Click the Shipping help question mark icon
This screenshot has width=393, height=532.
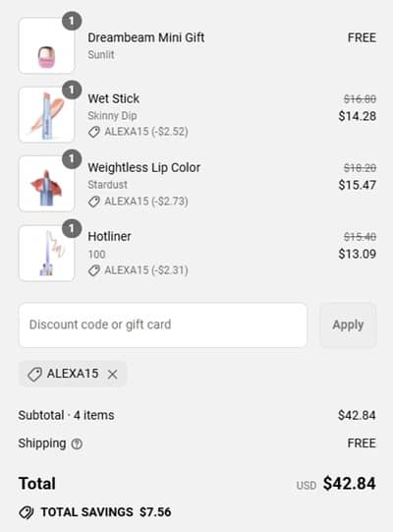click(x=77, y=443)
